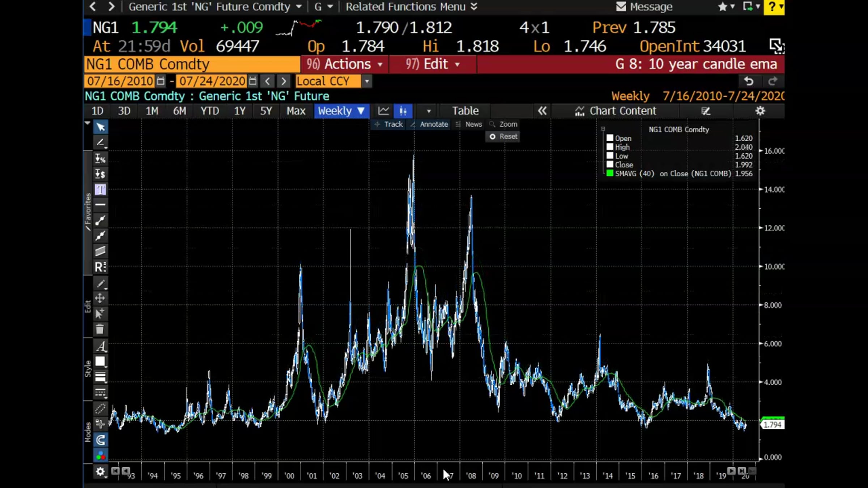
Task: Toggle the Open series checkbox
Action: point(610,138)
